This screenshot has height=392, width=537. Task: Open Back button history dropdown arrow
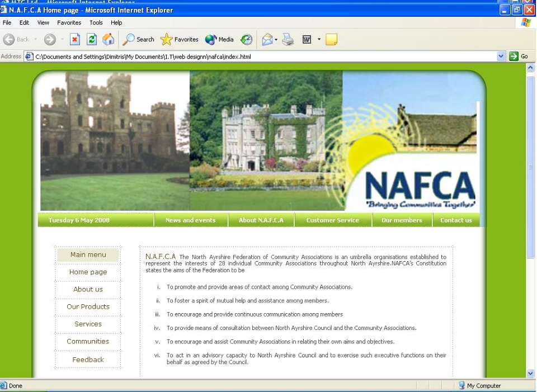click(35, 39)
